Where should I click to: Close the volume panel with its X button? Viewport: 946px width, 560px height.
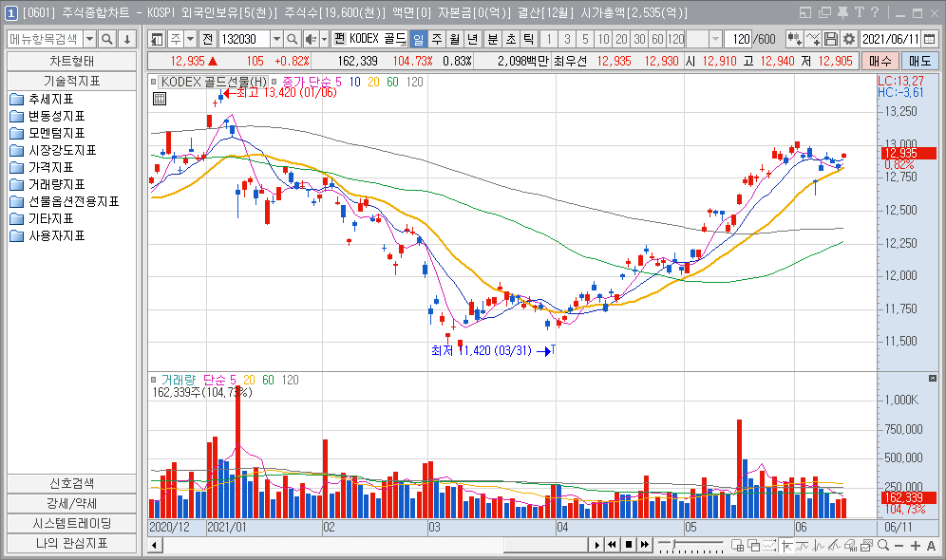tap(933, 378)
